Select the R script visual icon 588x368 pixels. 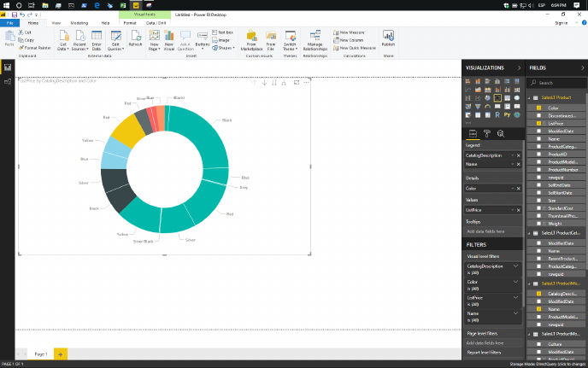(x=497, y=113)
